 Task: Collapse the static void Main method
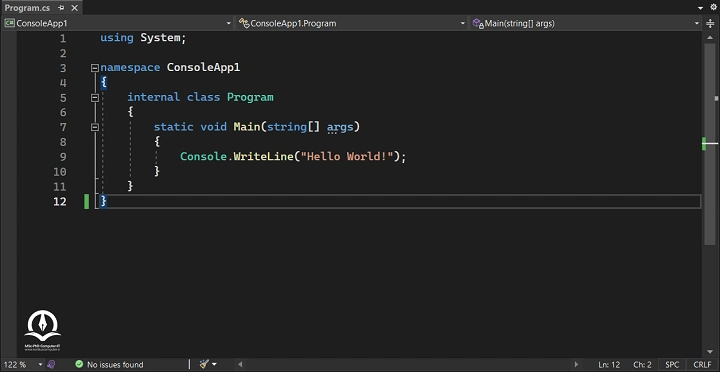pyautogui.click(x=95, y=127)
